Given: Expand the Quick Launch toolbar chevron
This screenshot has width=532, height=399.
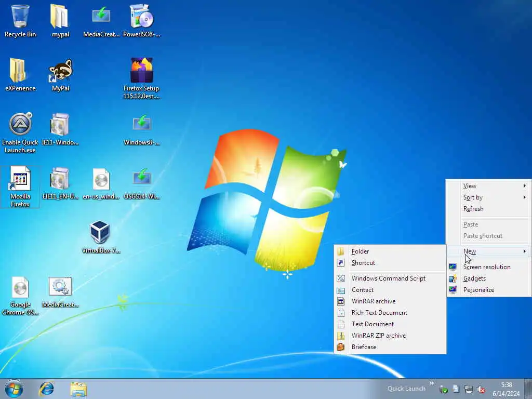Looking at the screenshot, I should pyautogui.click(x=432, y=383).
